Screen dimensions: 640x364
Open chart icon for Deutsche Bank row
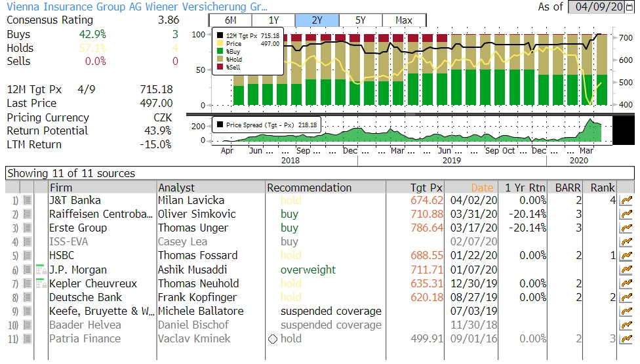626,298
